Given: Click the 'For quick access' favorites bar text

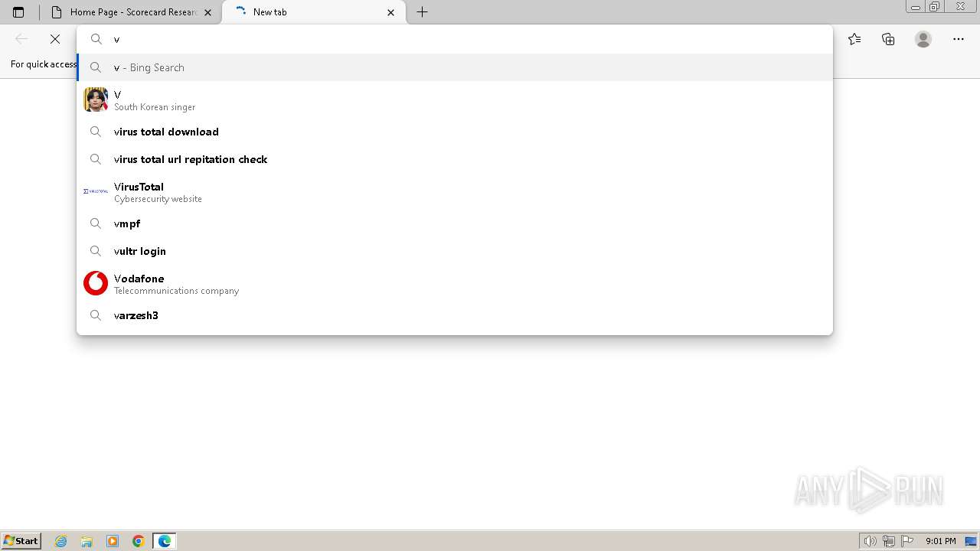Looking at the screenshot, I should click(x=44, y=64).
